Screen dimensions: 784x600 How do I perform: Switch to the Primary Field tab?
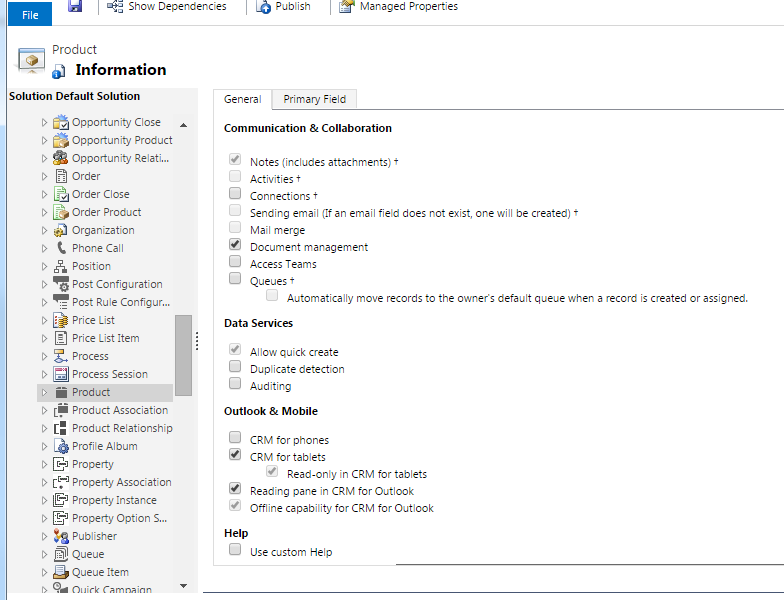(314, 99)
